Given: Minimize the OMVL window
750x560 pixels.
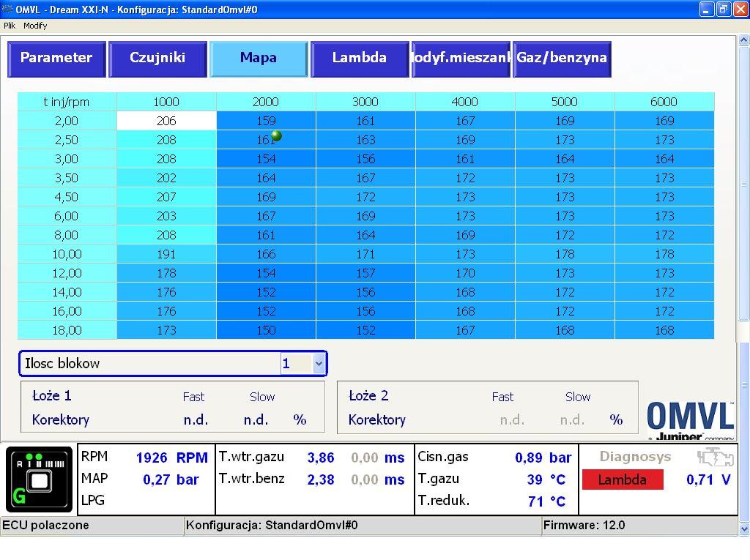Looking at the screenshot, I should point(707,9).
